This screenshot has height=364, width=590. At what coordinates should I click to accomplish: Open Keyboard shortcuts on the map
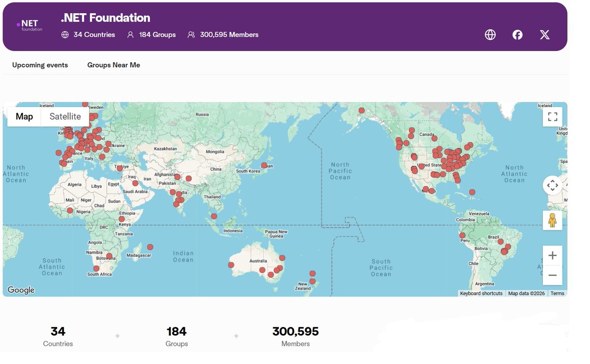coord(481,293)
